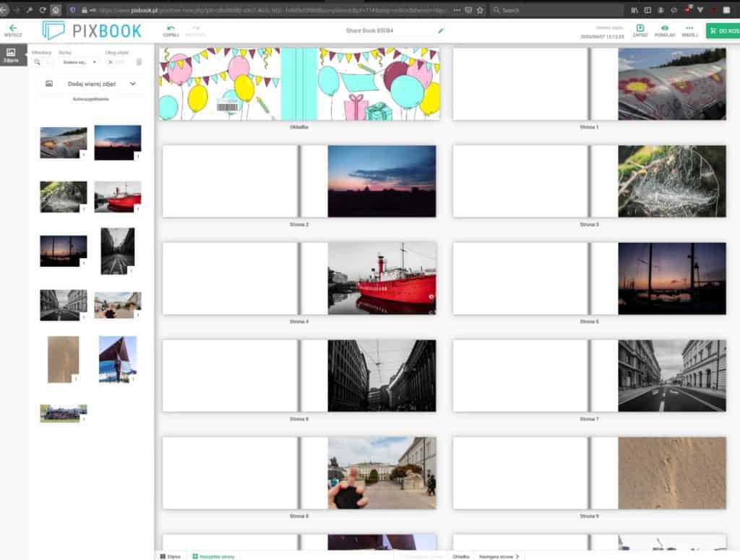Open the page actions ellipsis in address bar
This screenshot has height=560, width=740.
(x=457, y=10)
